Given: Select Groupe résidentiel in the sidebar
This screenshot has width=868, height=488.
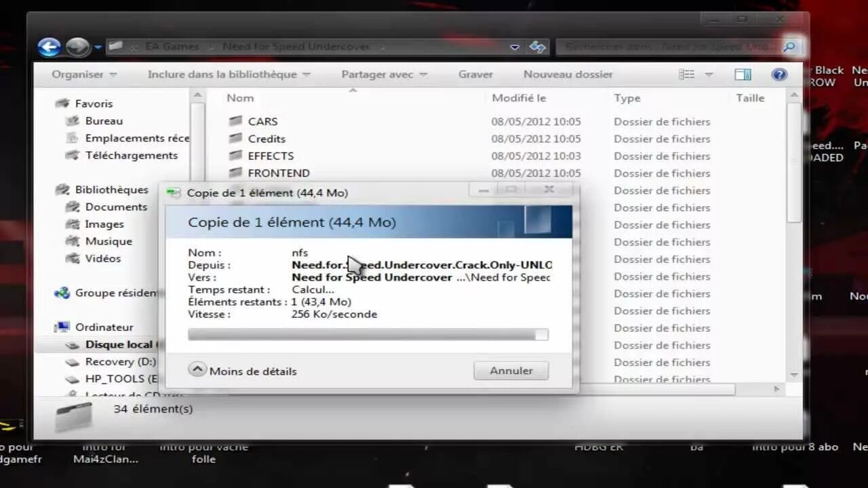Looking at the screenshot, I should pyautogui.click(x=116, y=293).
